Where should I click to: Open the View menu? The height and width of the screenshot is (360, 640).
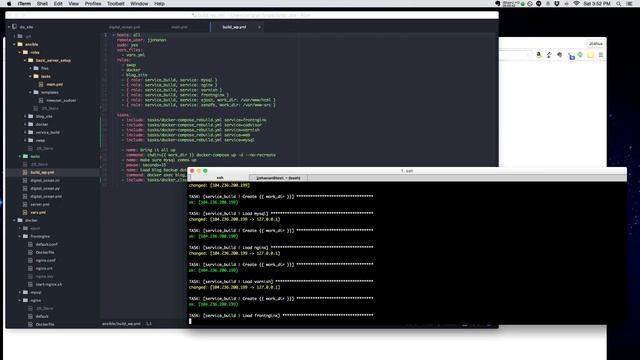73,4
